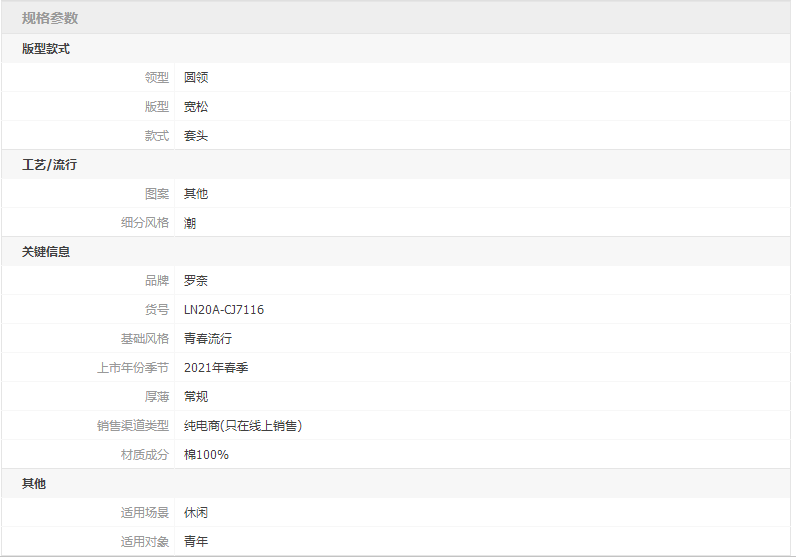Click the 规格参数 title header

point(50,18)
